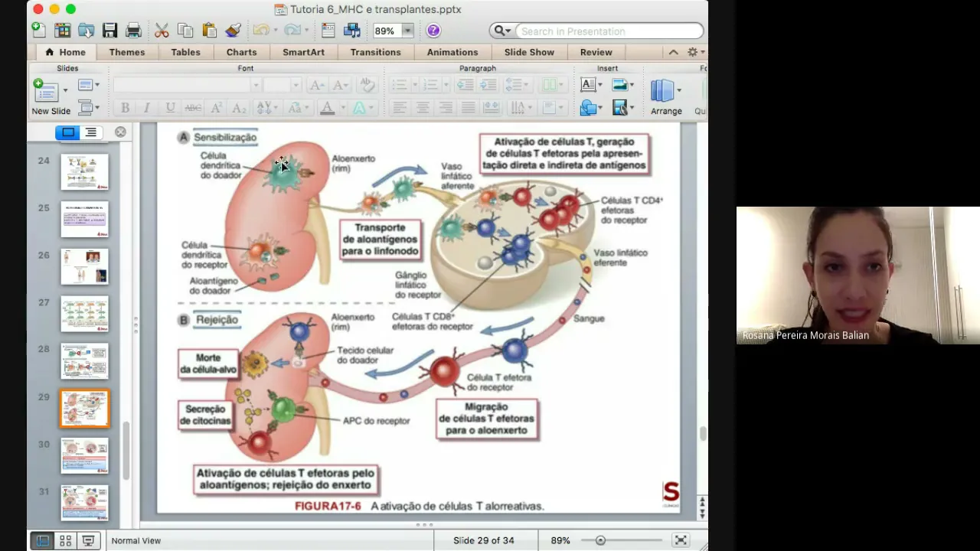Print the presentation with printer icon
Screen dimensions: 980x551
[133, 31]
